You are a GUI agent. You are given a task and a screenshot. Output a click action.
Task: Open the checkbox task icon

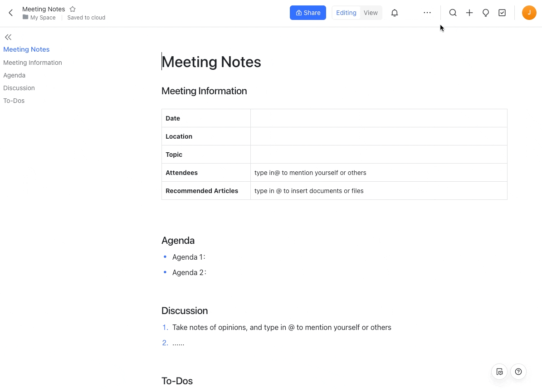point(502,13)
